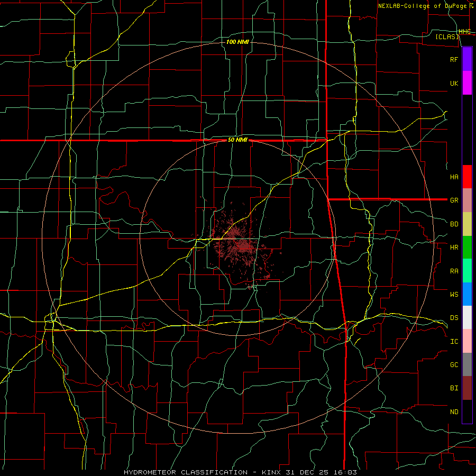Click the NEXLAB-College of DuPage text
Viewport: 476px width, 476px height.
click(422, 6)
